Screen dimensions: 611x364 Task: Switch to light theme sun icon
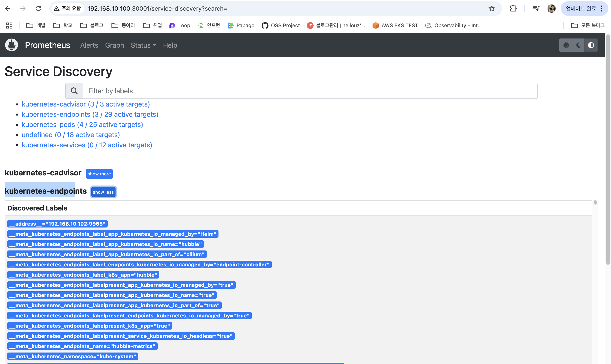click(566, 45)
